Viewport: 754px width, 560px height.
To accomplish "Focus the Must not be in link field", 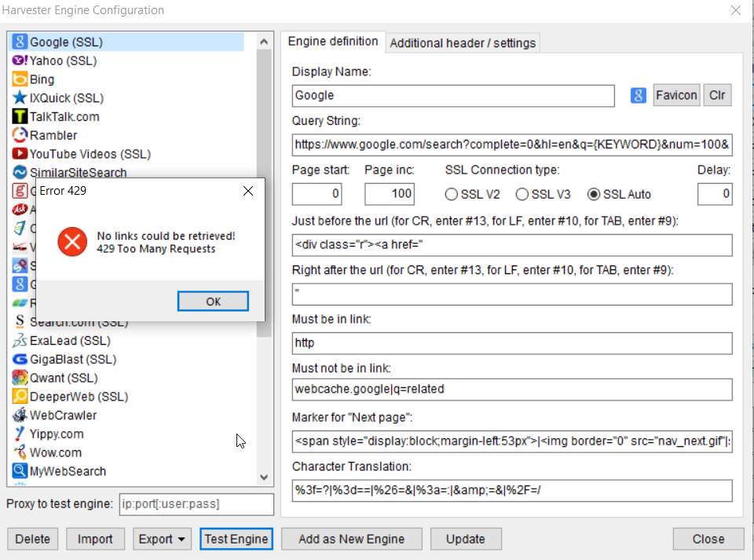I will (x=512, y=390).
